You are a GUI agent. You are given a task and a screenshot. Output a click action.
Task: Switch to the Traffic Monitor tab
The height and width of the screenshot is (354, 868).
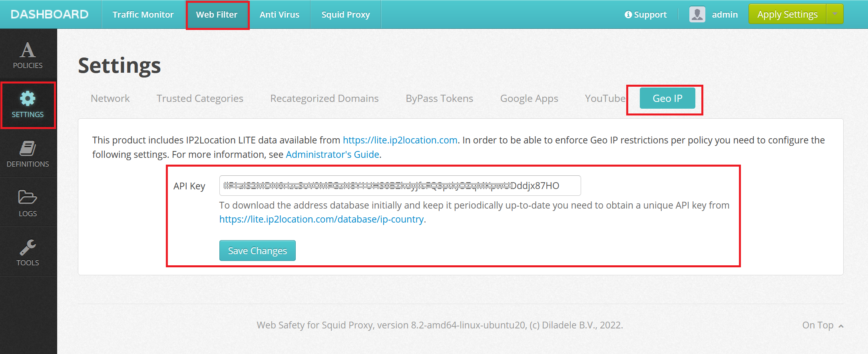point(143,14)
